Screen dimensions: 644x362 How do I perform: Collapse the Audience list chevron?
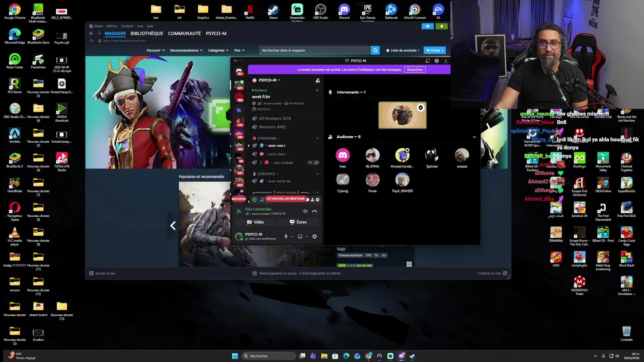point(474,137)
